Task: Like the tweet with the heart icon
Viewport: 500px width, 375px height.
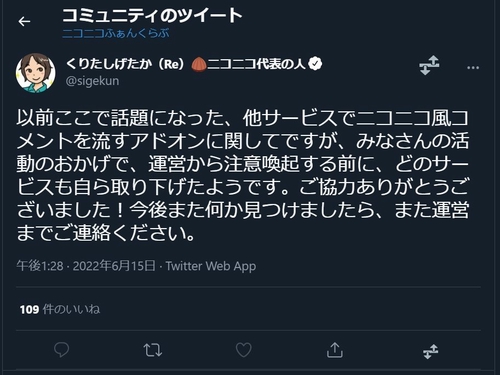Action: click(x=244, y=350)
